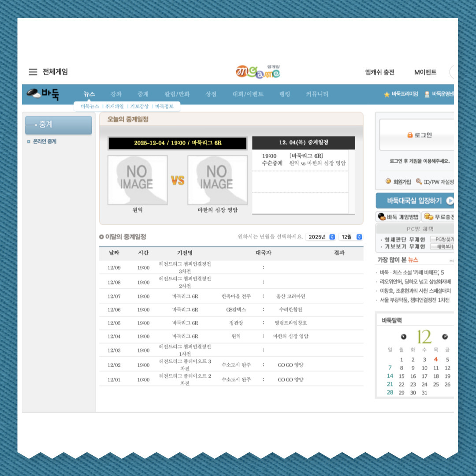Click the 바둑운영센터 icon

pos(427,94)
